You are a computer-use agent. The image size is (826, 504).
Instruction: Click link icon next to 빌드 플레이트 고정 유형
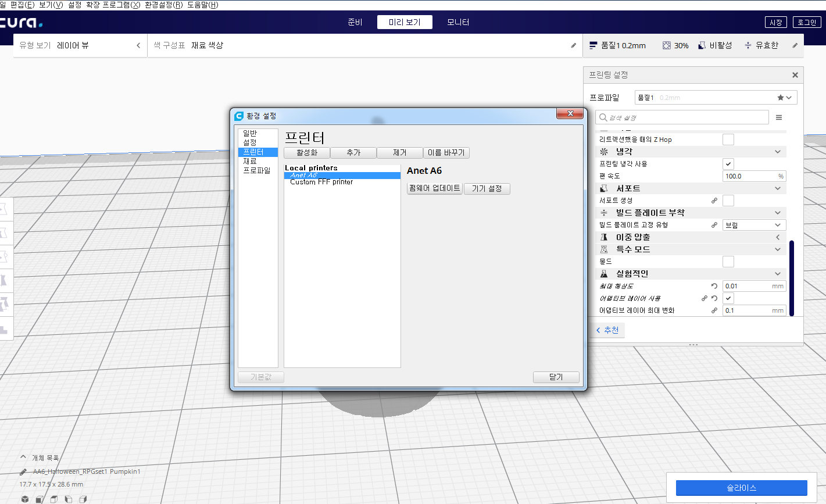click(714, 225)
